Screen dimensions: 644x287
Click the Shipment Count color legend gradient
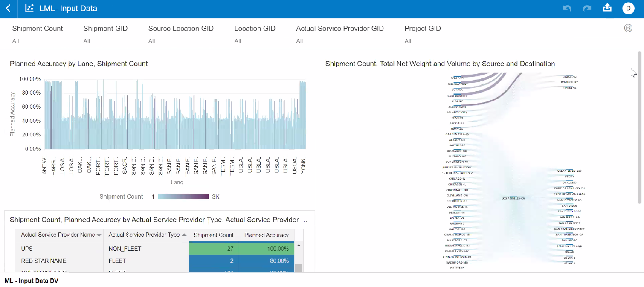pos(183,197)
